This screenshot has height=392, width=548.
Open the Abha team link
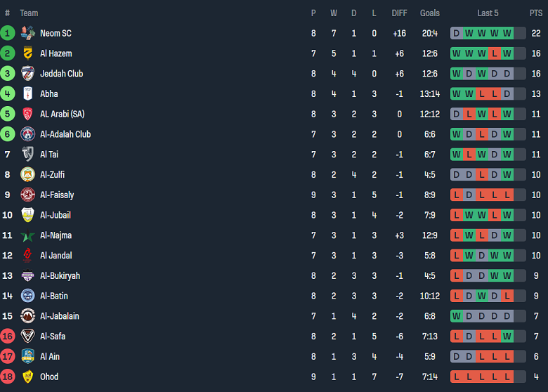pyautogui.click(x=49, y=94)
